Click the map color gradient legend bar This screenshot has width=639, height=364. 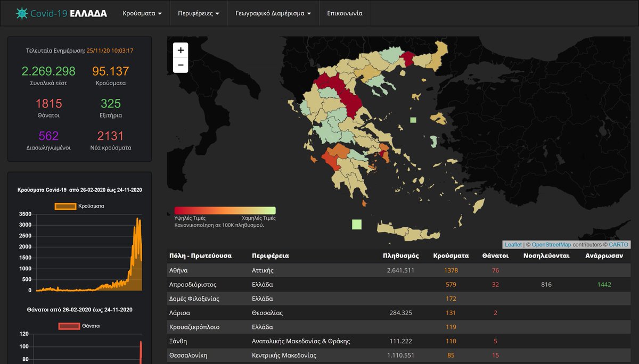225,210
